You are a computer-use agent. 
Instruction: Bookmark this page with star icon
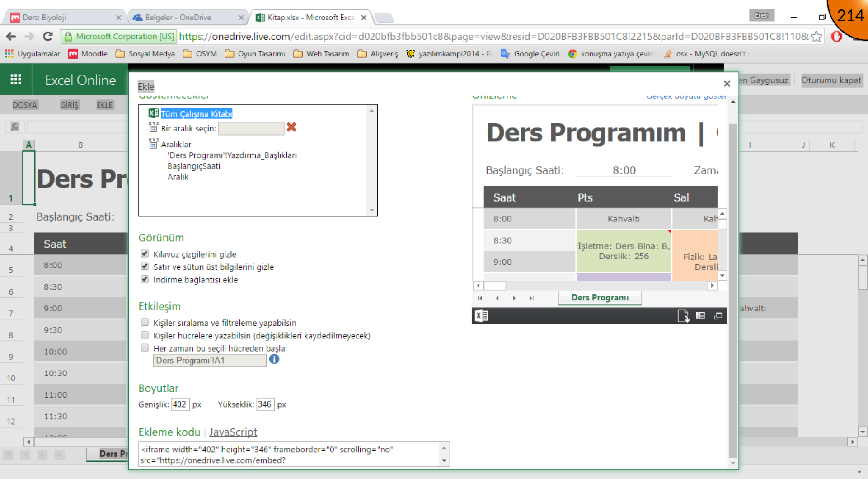816,37
